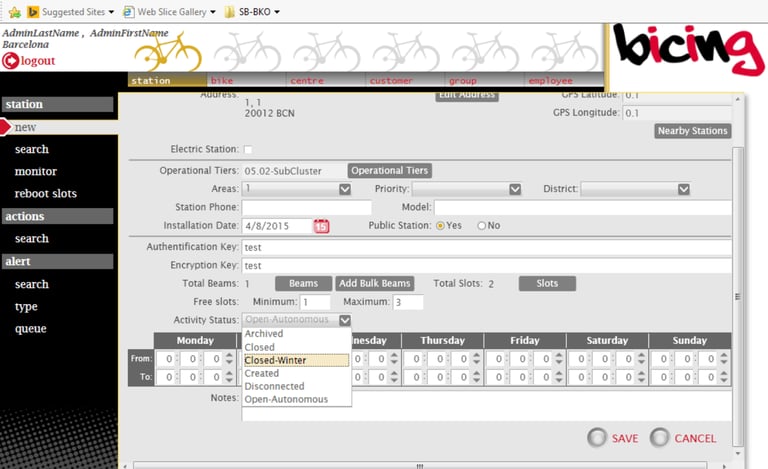
Task: Switch to the station tab
Action: (167, 80)
